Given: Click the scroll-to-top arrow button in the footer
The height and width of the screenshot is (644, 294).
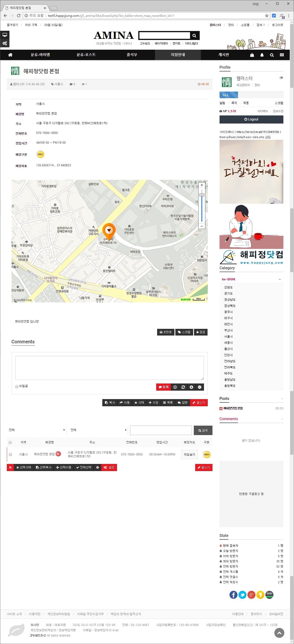Looking at the screenshot, I should [x=279, y=633].
